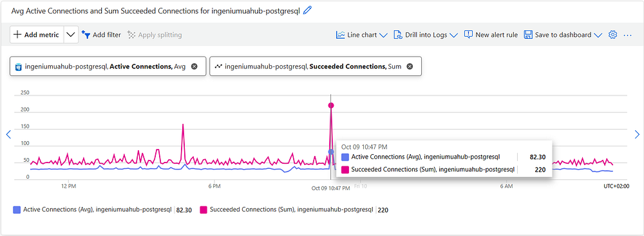Click the Save to dashboard disk icon
Screen dimensions: 644x236
pyautogui.click(x=528, y=35)
